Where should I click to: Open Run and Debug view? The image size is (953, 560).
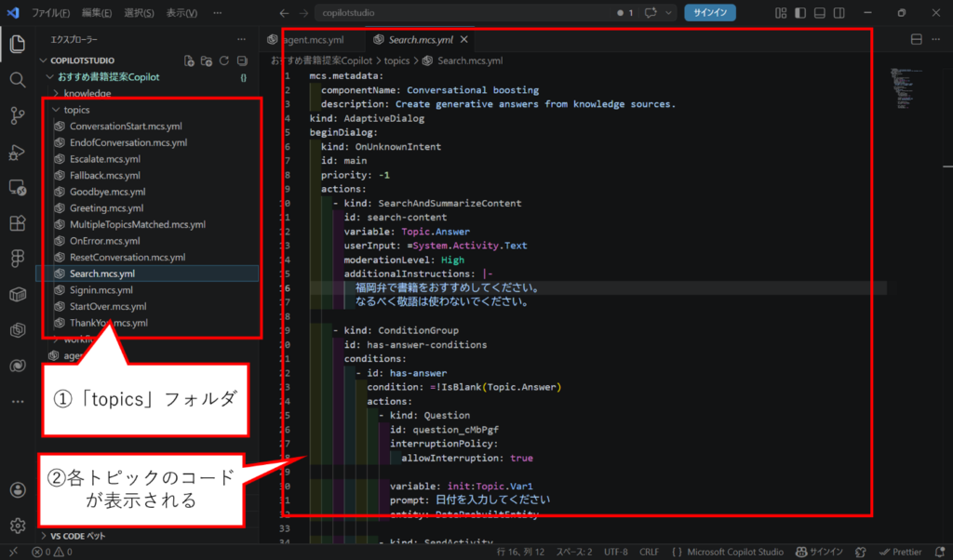[x=17, y=152]
